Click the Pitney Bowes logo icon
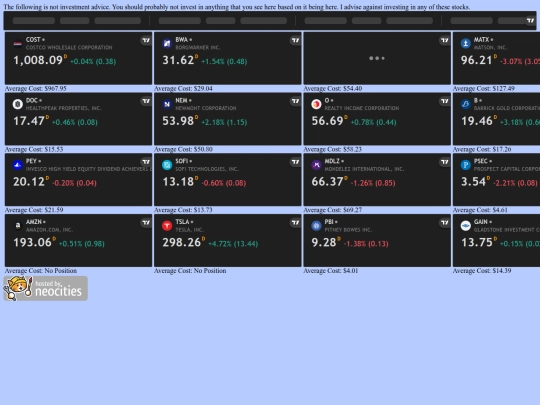 pos(316,226)
